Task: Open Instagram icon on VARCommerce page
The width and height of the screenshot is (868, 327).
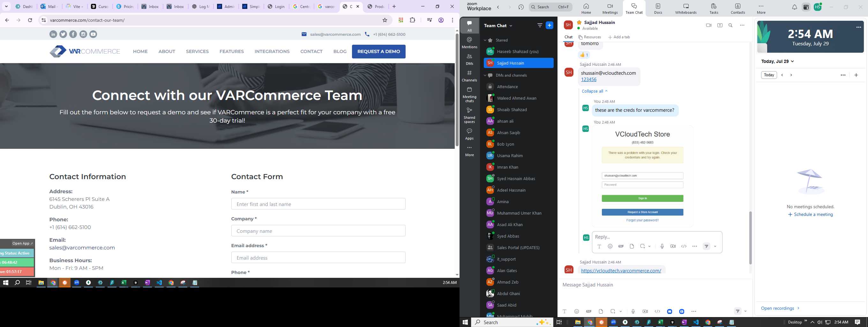Action: 83,34
